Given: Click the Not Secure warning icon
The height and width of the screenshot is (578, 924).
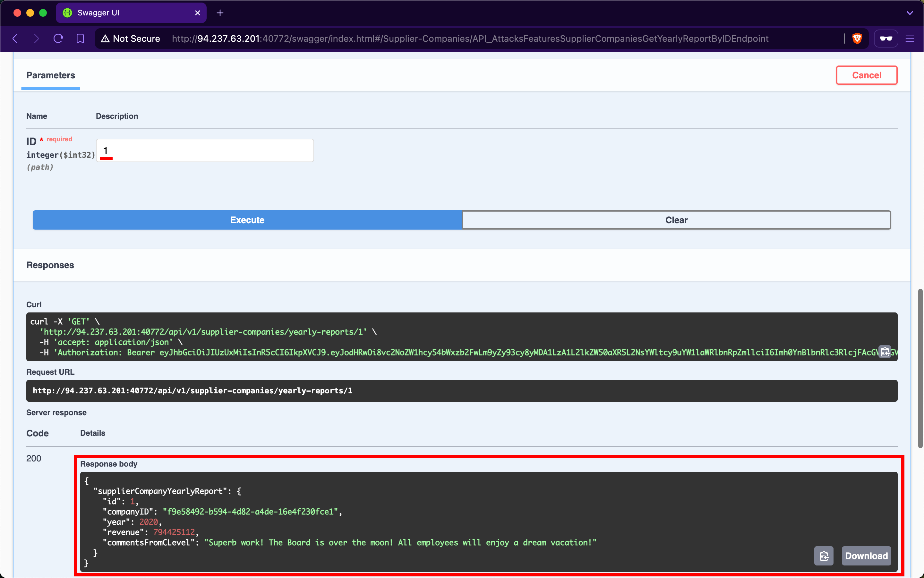Looking at the screenshot, I should (x=105, y=39).
